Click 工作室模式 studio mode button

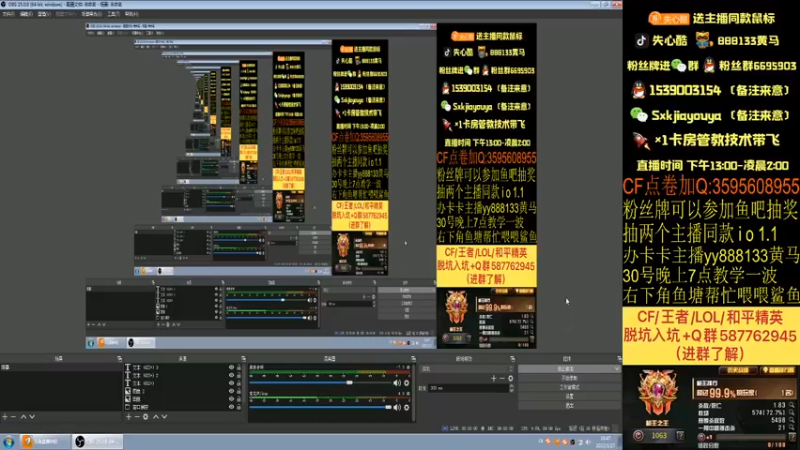tap(569, 387)
